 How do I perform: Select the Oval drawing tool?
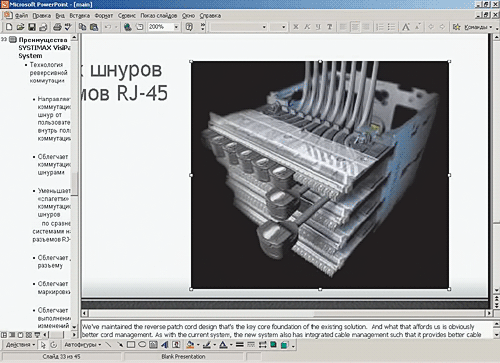[x=142, y=345]
